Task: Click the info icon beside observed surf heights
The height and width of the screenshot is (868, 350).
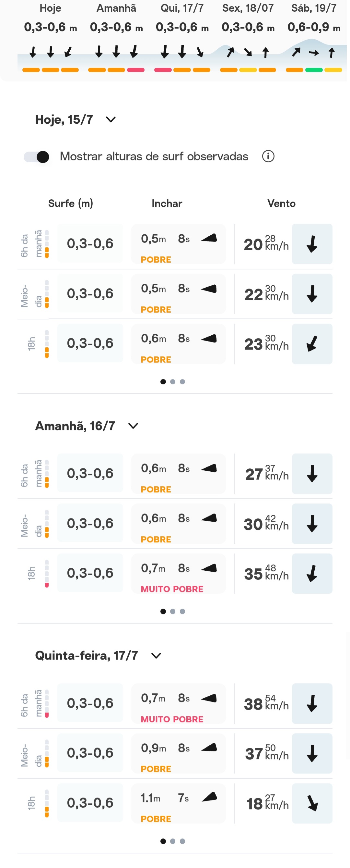Action: click(x=268, y=156)
